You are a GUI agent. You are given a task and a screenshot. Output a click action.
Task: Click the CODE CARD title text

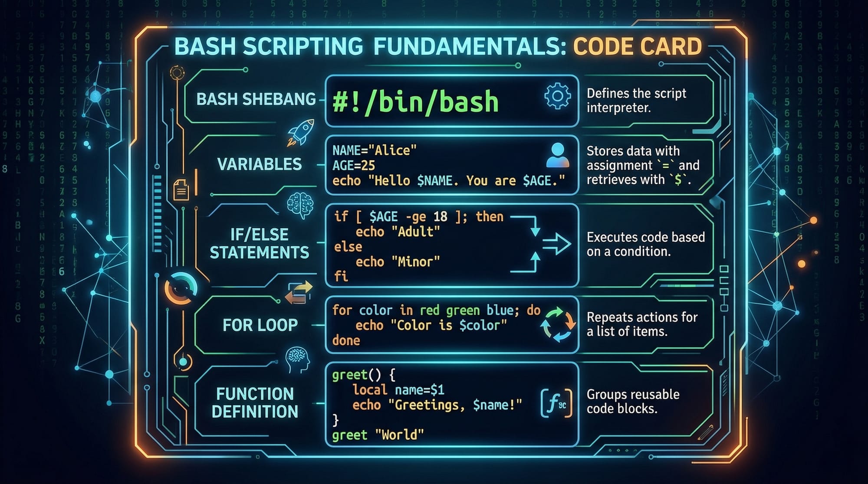click(637, 46)
